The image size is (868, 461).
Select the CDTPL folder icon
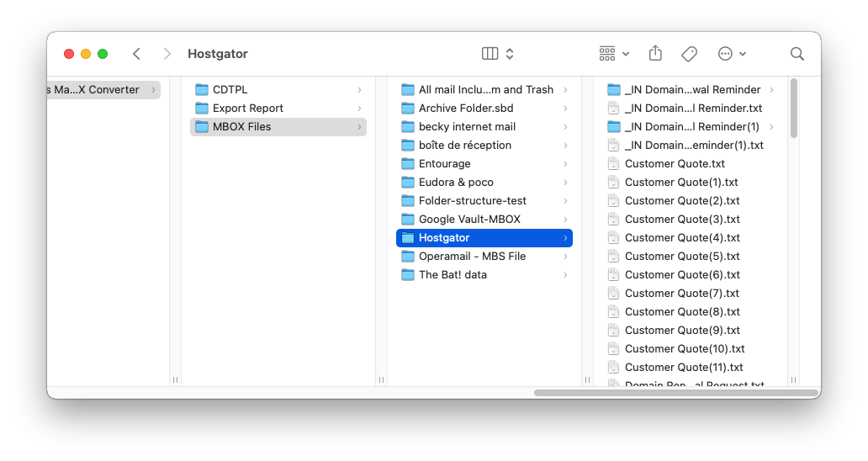click(202, 90)
